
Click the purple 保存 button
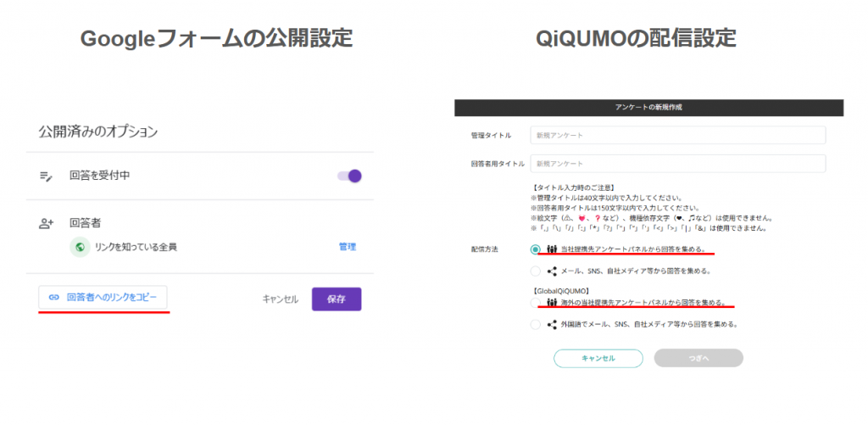point(337,299)
